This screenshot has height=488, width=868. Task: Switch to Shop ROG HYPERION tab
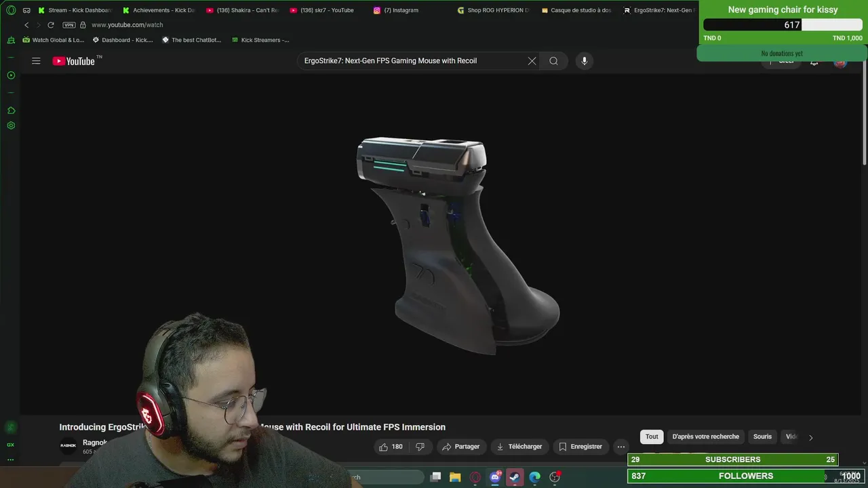493,10
